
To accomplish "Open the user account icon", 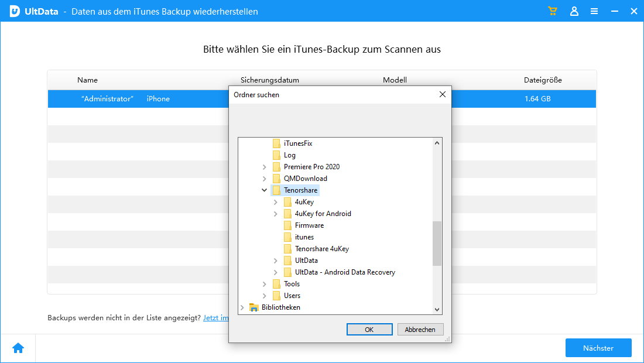I will pos(574,11).
